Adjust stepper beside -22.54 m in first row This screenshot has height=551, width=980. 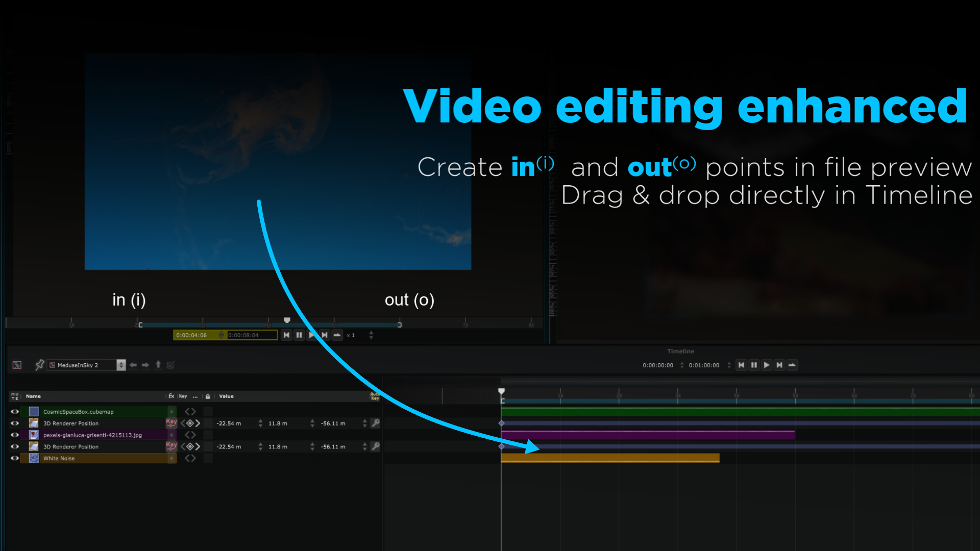[260, 423]
